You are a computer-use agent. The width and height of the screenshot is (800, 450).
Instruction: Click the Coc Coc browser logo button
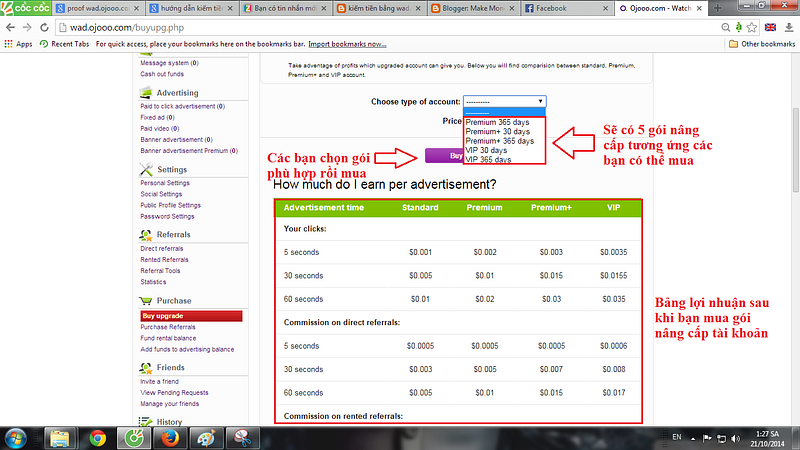pos(26,8)
